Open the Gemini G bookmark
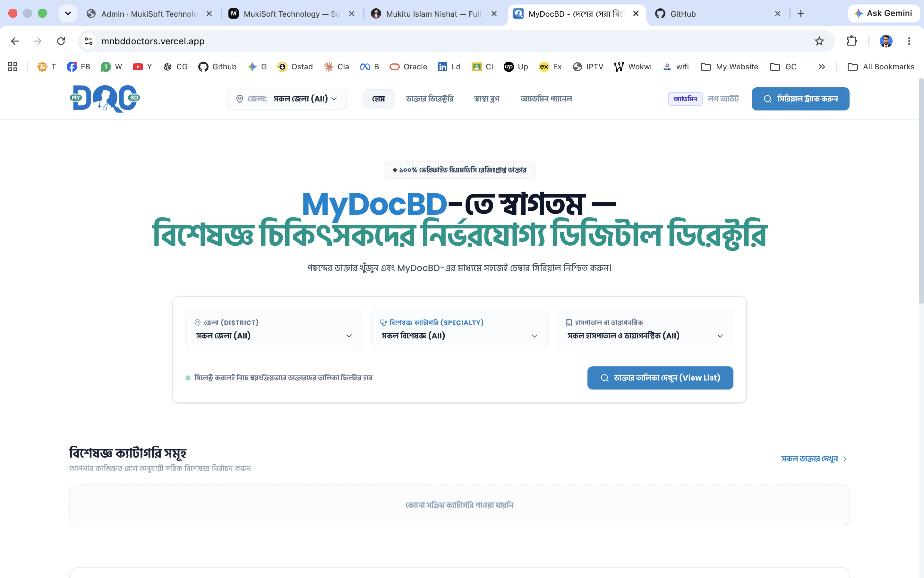Image resolution: width=924 pixels, height=578 pixels. coord(257,66)
